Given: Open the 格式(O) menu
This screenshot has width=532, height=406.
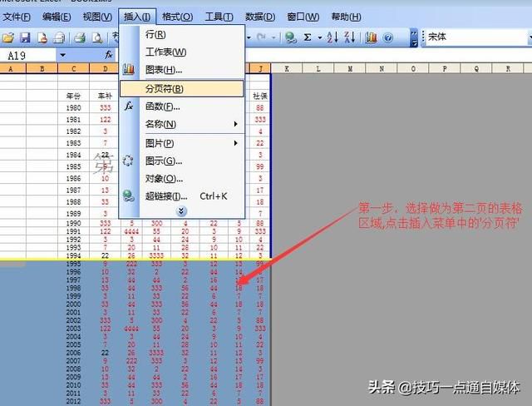Looking at the screenshot, I should coord(177,17).
